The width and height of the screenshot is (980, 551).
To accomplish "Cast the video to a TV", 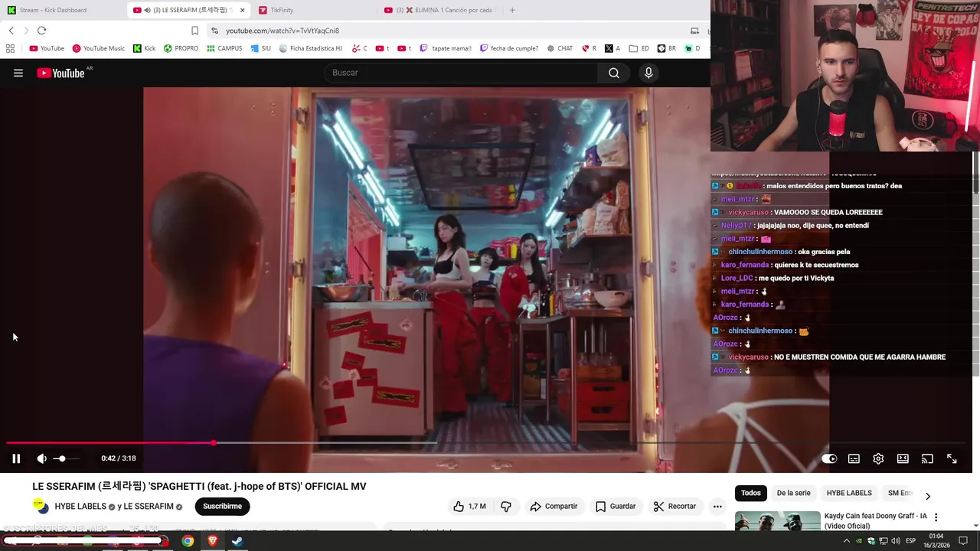I will 927,458.
